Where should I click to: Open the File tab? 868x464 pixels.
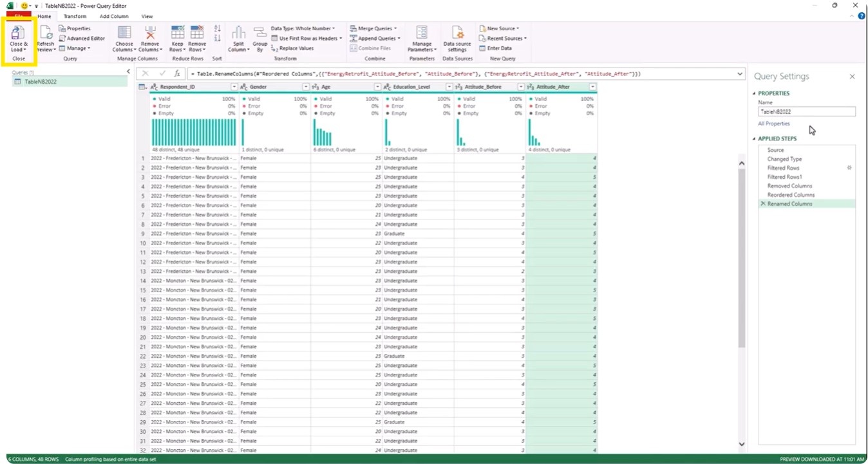tap(19, 16)
